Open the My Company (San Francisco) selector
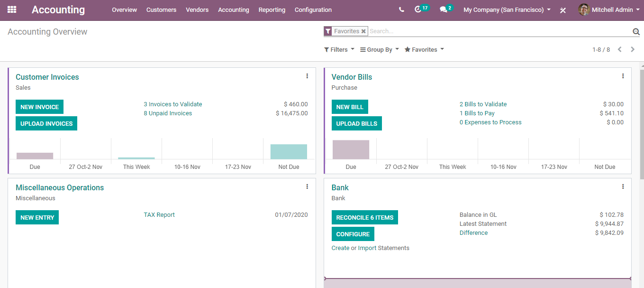 (x=506, y=9)
